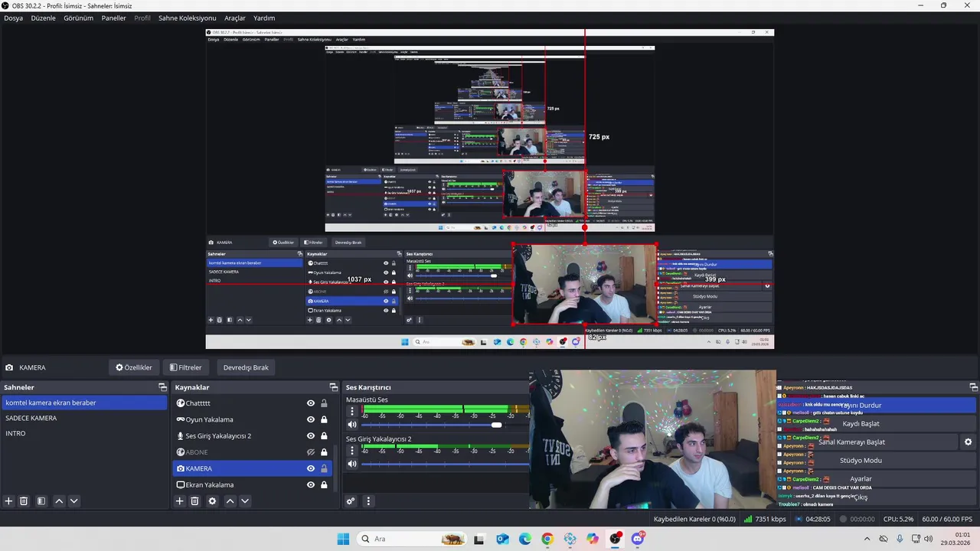Open Outlook from taskbar

pos(502,539)
